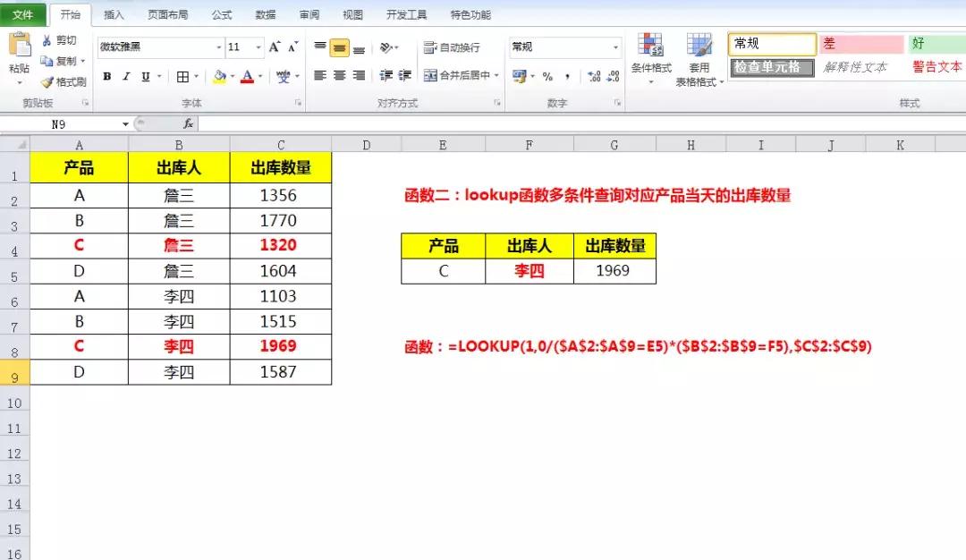Increase the cell indent
966x560 pixels.
click(x=405, y=76)
